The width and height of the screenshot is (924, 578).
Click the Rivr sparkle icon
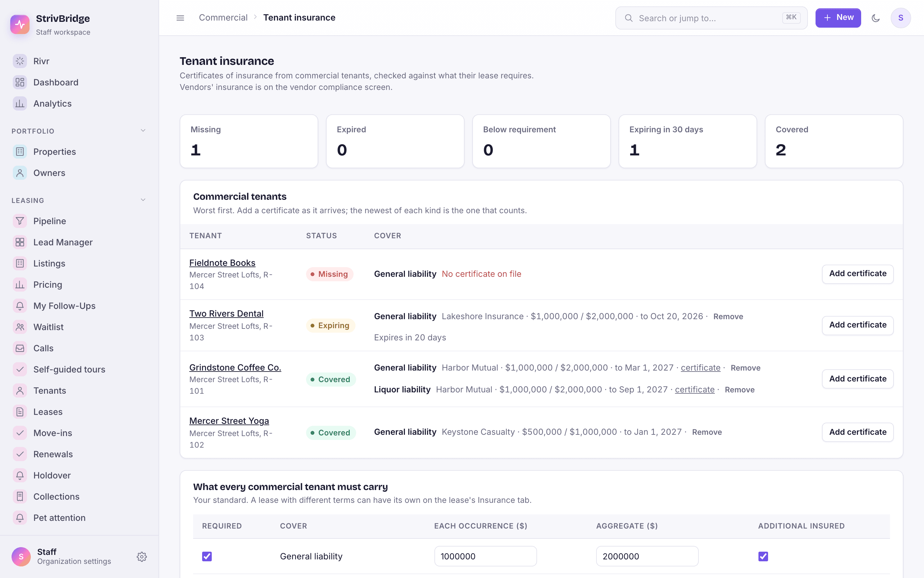coord(20,61)
